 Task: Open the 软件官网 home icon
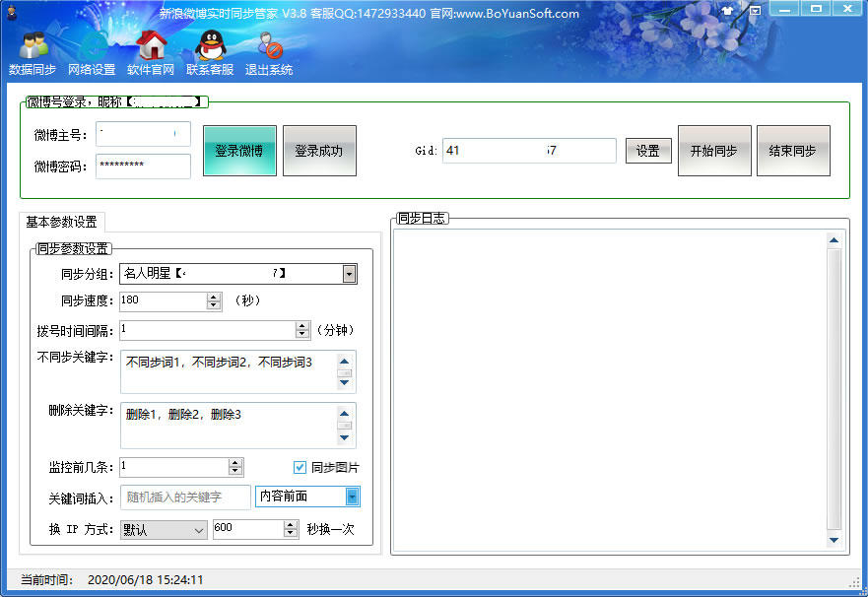coord(151,53)
